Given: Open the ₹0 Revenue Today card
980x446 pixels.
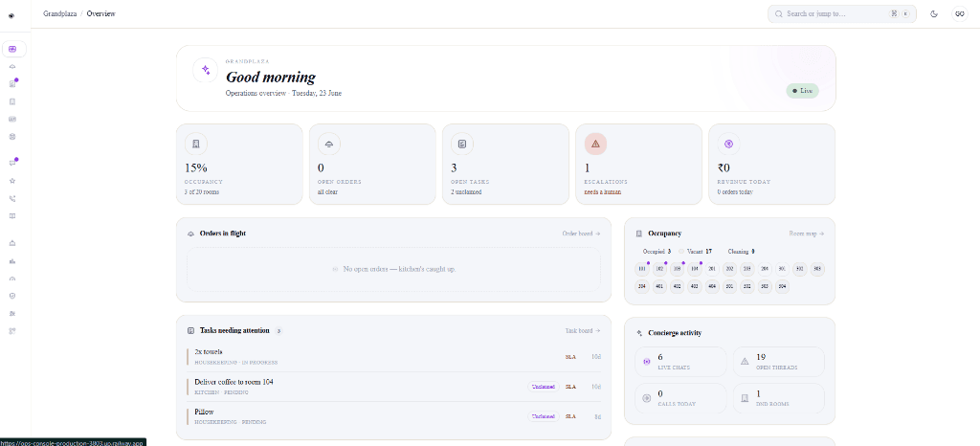Looking at the screenshot, I should 772,165.
